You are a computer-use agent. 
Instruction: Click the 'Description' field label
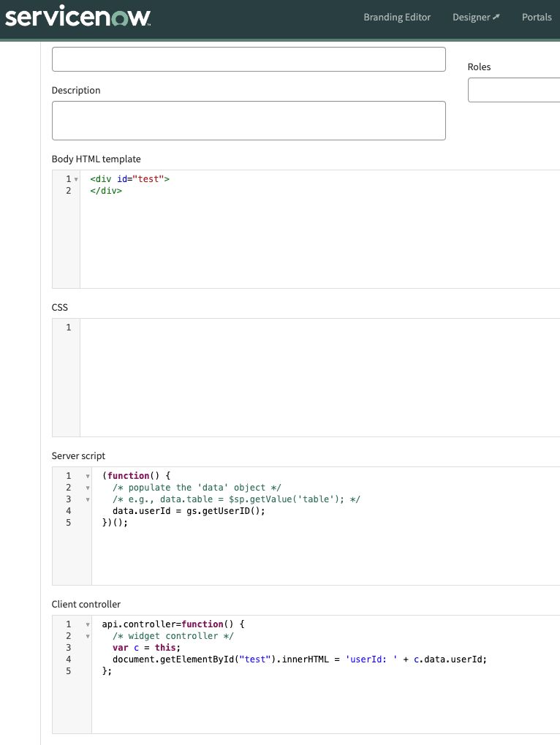(x=76, y=90)
